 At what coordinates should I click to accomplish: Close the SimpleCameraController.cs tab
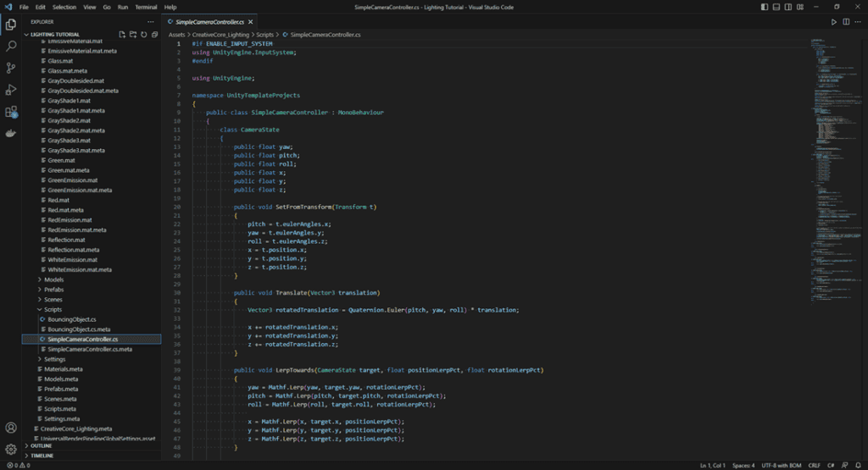click(x=250, y=22)
